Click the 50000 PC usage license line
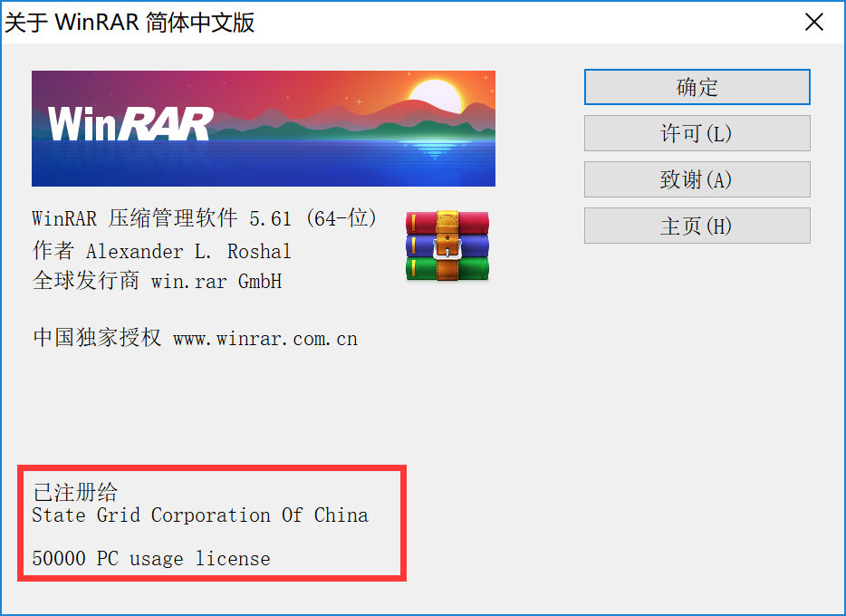This screenshot has height=616, width=846. tap(151, 558)
